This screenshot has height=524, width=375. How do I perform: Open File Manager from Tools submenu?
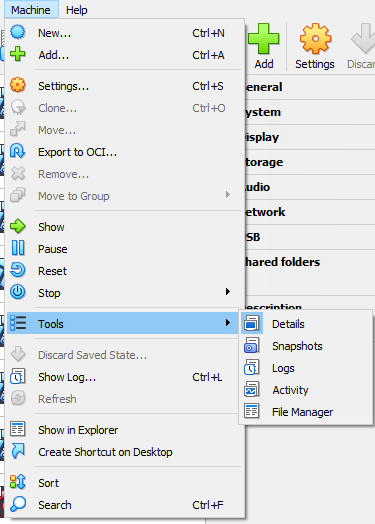[306, 412]
